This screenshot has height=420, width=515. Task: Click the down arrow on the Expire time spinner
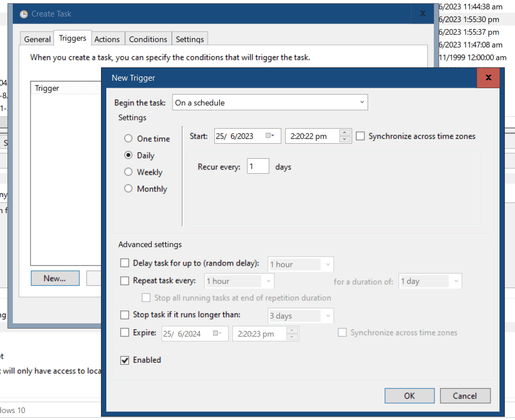point(292,337)
